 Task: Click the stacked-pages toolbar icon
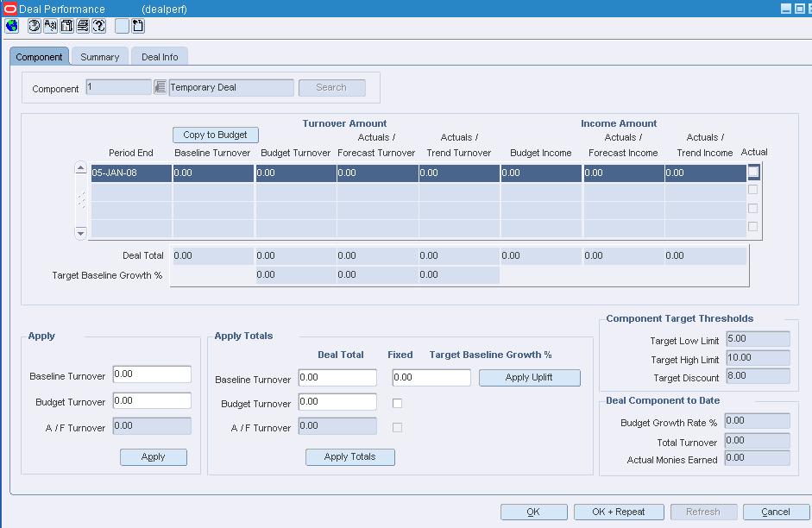pos(83,26)
